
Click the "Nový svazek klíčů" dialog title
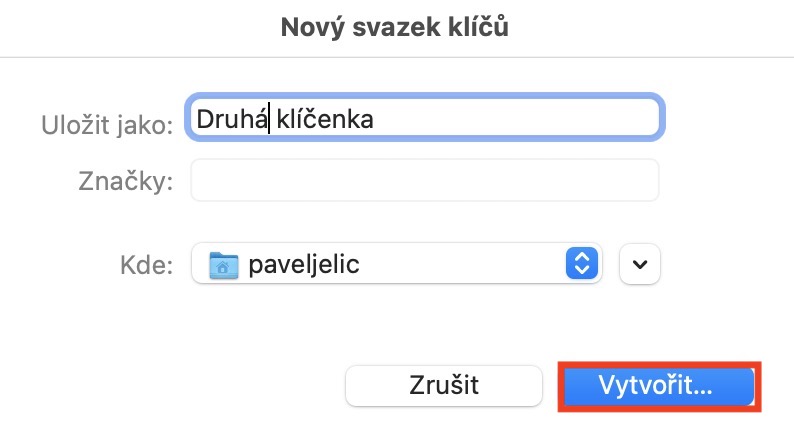396,28
